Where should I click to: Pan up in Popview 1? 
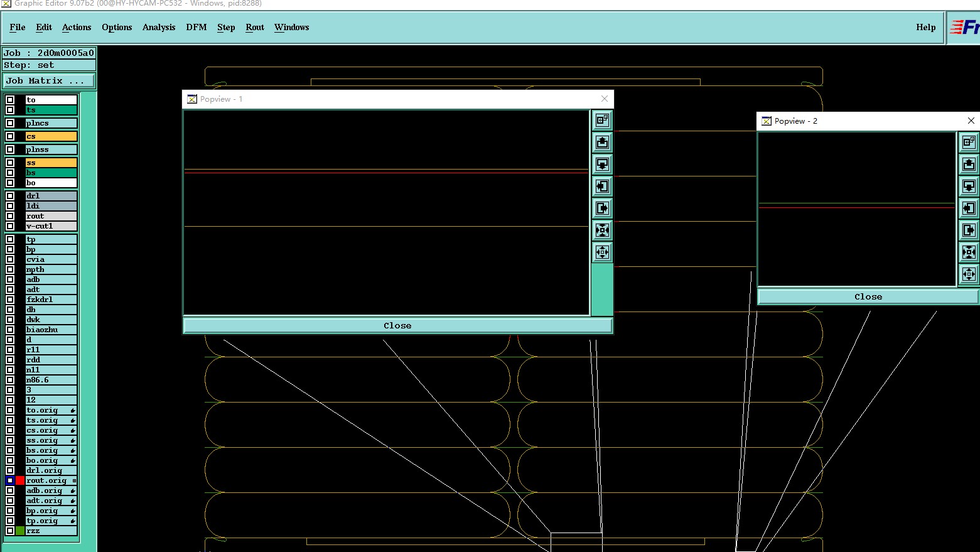point(602,142)
